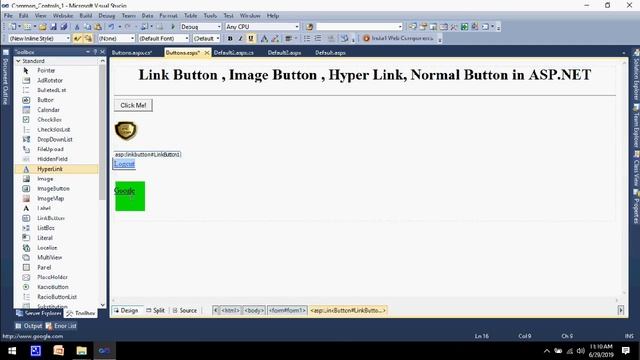Open the empty Find combo box
Image resolution: width=640 pixels, height=360 pixels.
(x=359, y=27)
